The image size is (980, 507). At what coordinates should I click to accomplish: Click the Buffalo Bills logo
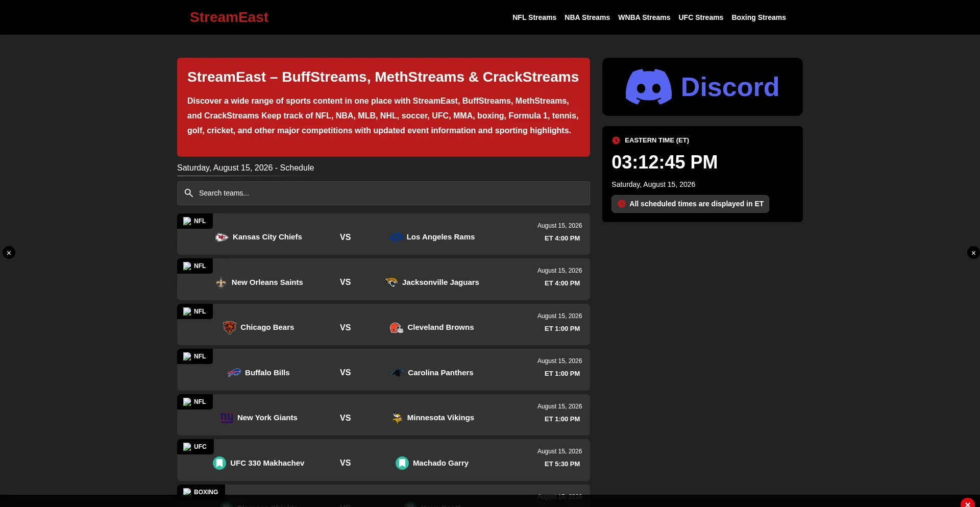point(234,373)
